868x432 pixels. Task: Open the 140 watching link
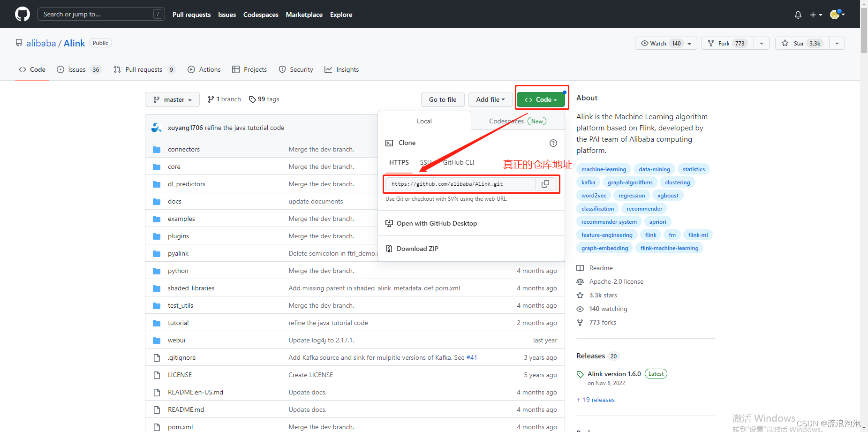coord(608,309)
